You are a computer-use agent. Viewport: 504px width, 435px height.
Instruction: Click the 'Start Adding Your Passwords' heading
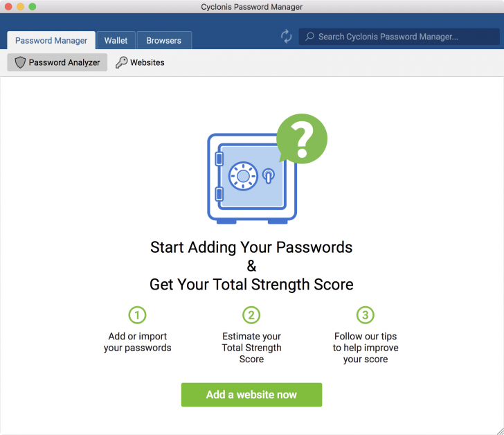click(251, 247)
